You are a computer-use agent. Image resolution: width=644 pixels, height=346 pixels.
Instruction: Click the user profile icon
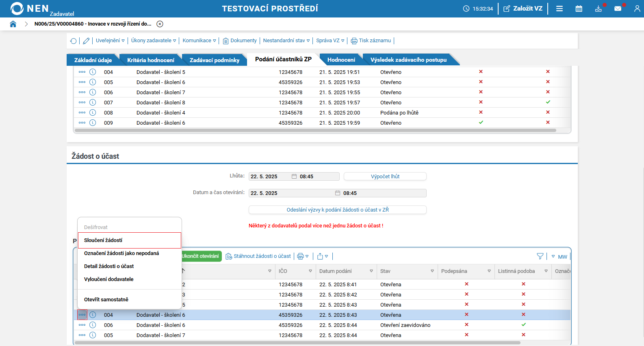coord(637,9)
